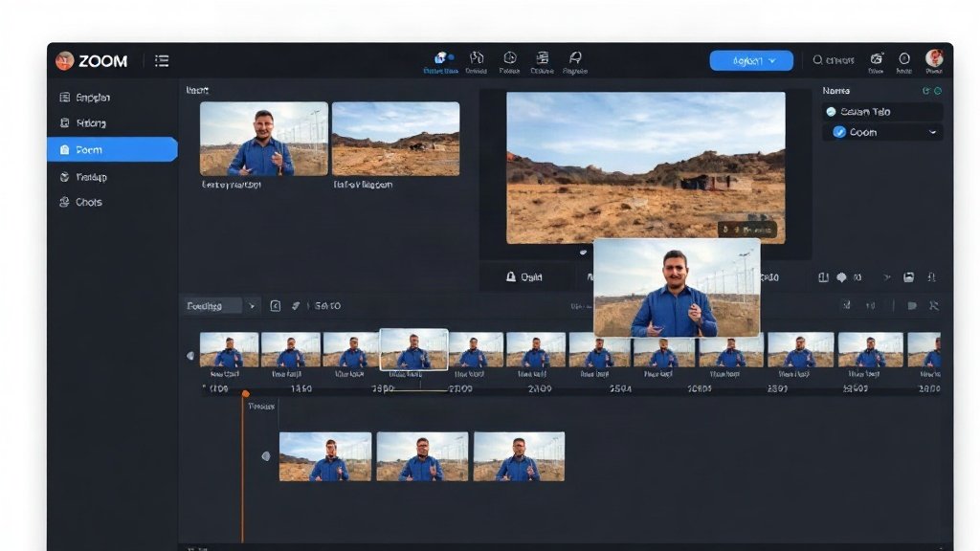The height and width of the screenshot is (551, 980).
Task: Expand the chevron on the "Coom" row
Action: [x=932, y=132]
